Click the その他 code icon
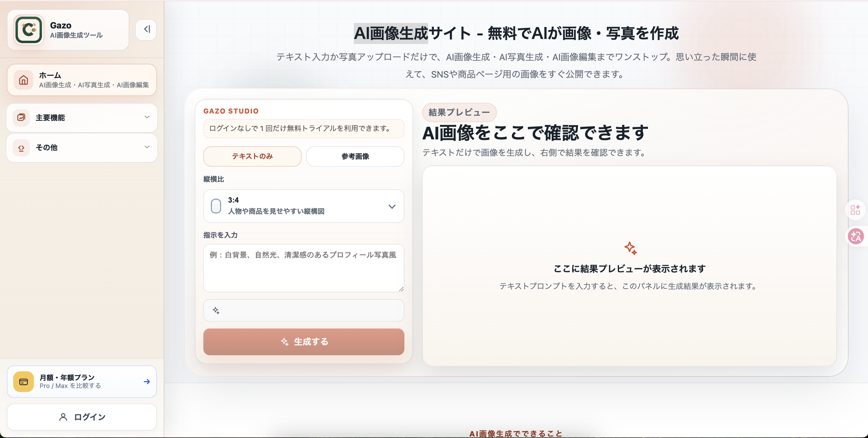The height and width of the screenshot is (438, 868). pyautogui.click(x=21, y=148)
